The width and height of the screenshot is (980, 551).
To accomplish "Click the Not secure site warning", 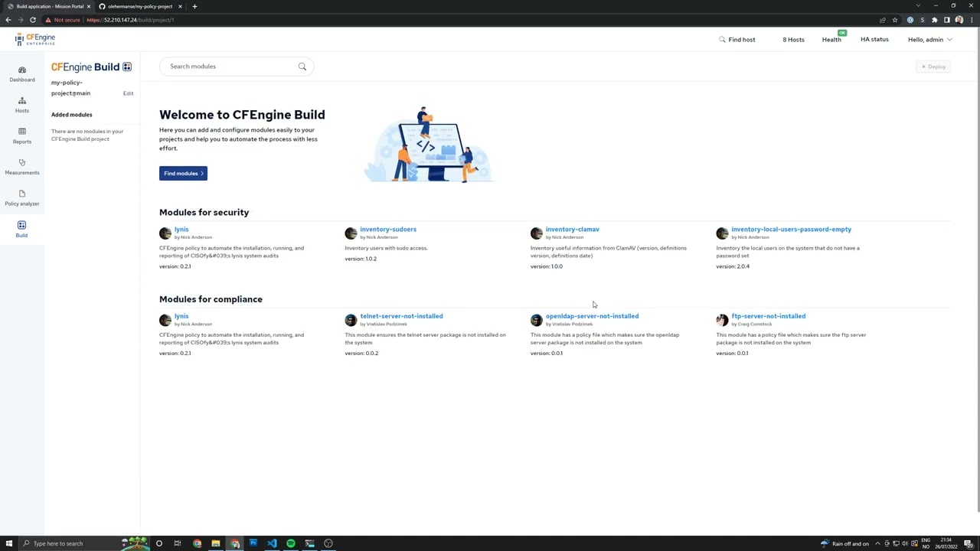I will pyautogui.click(x=63, y=20).
